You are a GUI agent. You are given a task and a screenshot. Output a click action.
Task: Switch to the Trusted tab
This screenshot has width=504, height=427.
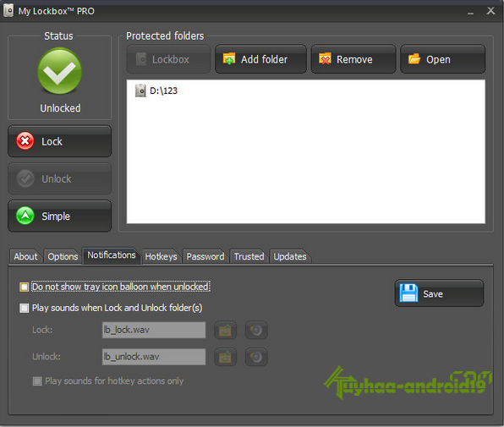(249, 256)
